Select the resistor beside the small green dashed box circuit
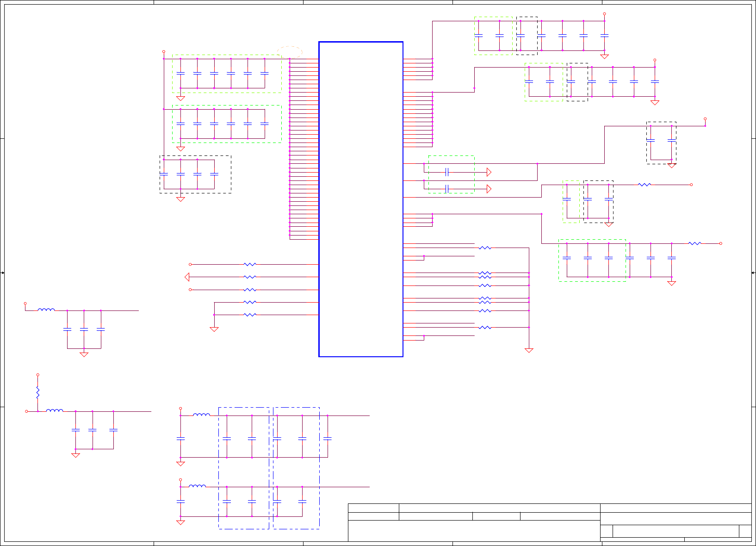Viewport: 756px width, 546px height. click(644, 185)
